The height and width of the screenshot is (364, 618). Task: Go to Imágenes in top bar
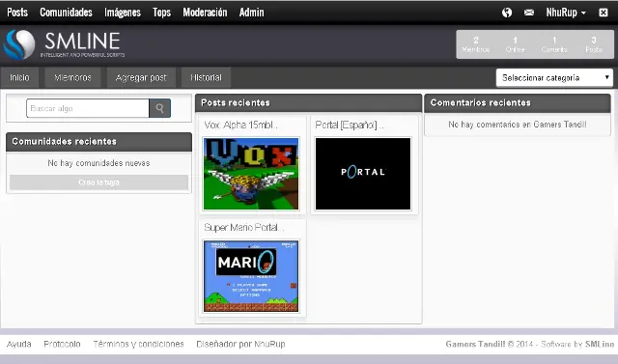click(123, 13)
